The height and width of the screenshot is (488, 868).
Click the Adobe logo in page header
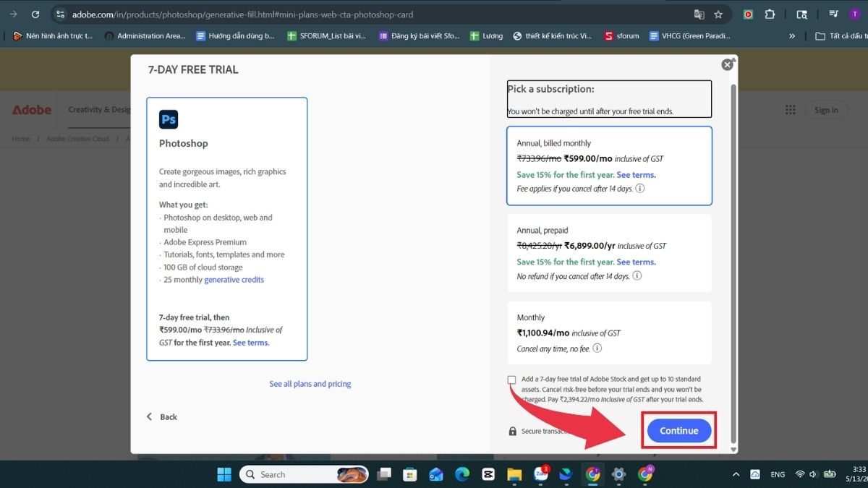[x=32, y=110]
